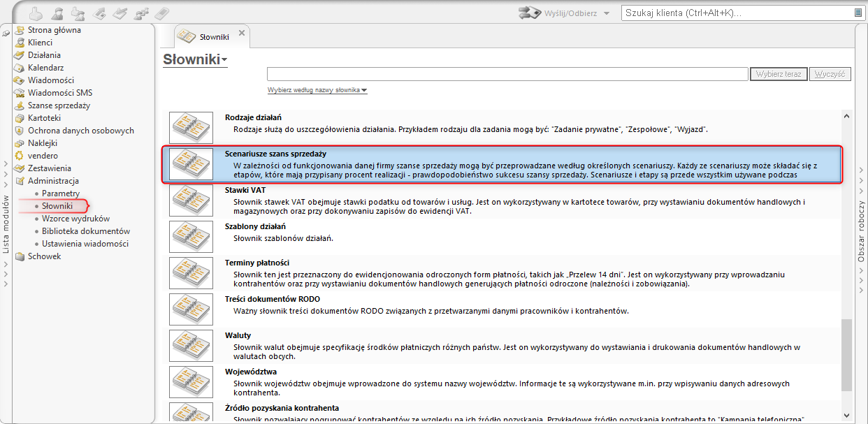Viewport: 868px width, 424px height.
Task: Open Wybierz według nazwy słownika dropdown
Action: (317, 90)
